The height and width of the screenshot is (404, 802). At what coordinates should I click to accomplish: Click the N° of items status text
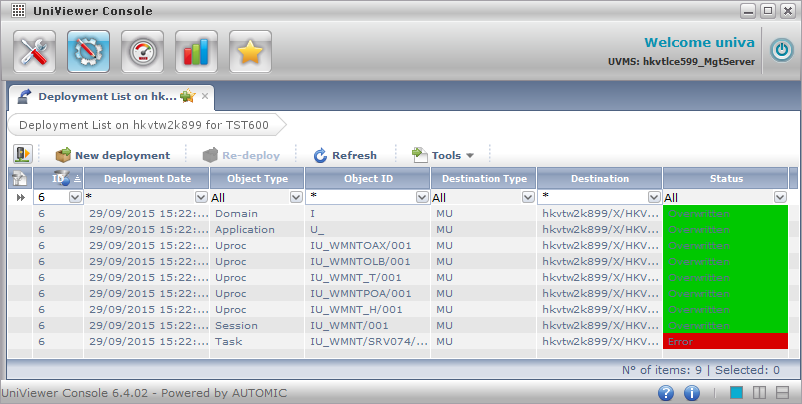662,370
